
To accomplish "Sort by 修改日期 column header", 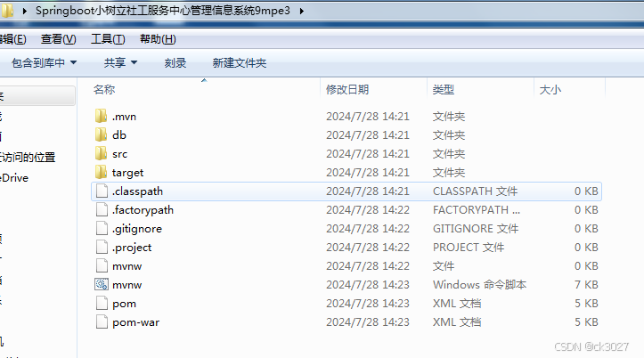I will coord(347,89).
